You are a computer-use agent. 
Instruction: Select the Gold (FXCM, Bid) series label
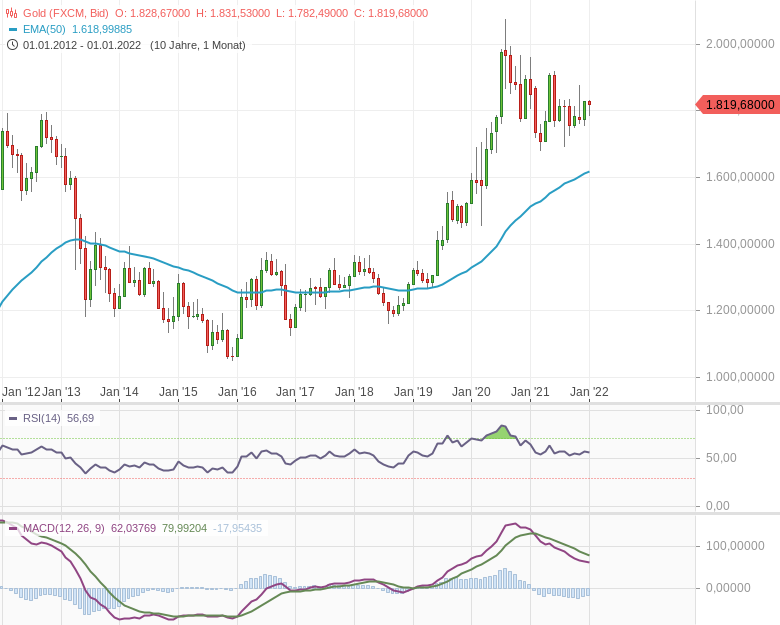66,13
